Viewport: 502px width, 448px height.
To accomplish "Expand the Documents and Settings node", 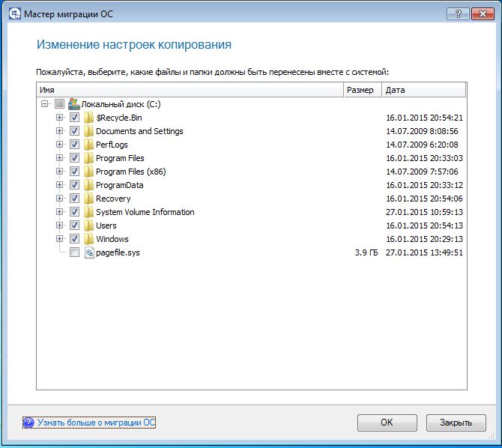I will pos(59,130).
